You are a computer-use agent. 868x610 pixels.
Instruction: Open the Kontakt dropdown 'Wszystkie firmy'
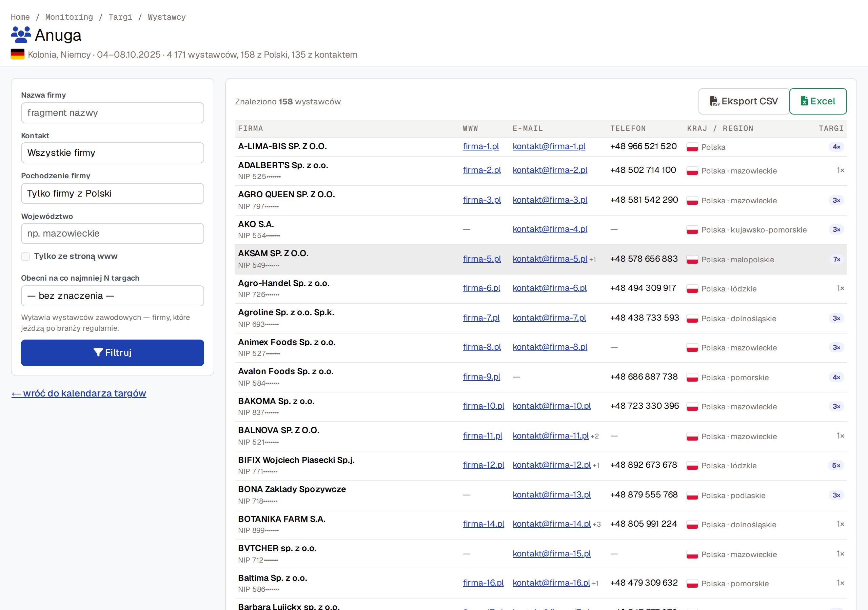[112, 153]
